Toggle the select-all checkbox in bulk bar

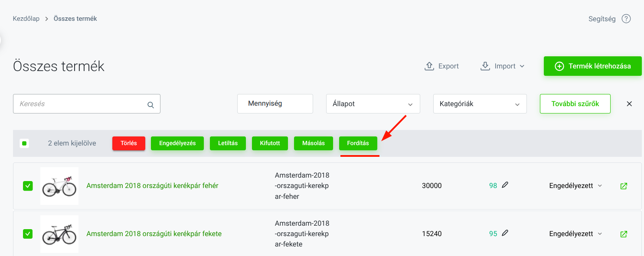pos(24,143)
